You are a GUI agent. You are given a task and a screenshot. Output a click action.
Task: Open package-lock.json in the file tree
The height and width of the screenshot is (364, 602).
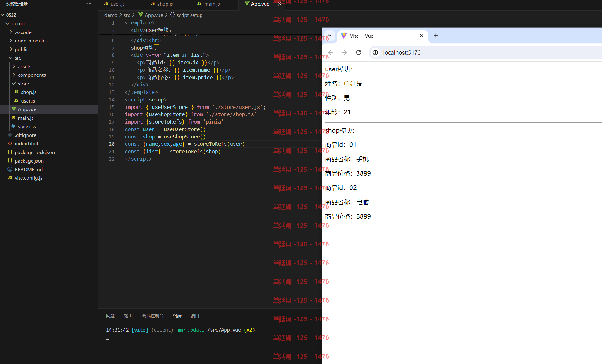(35, 152)
